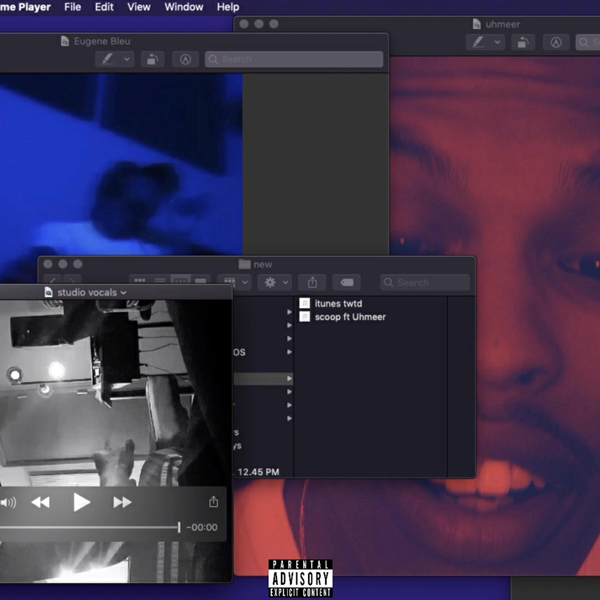Switch Finder to column view

[180, 280]
